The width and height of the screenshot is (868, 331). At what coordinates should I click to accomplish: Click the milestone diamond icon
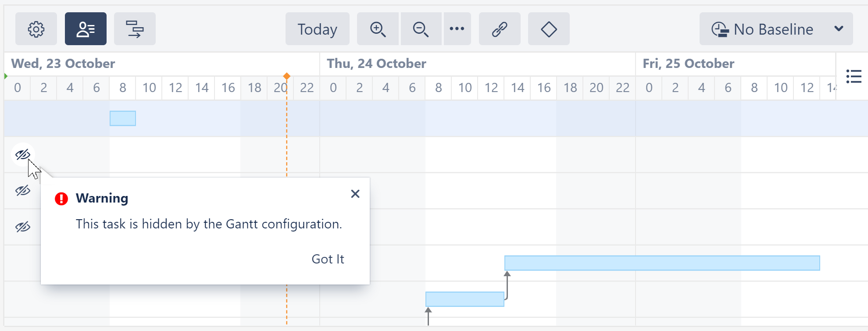[x=549, y=29]
